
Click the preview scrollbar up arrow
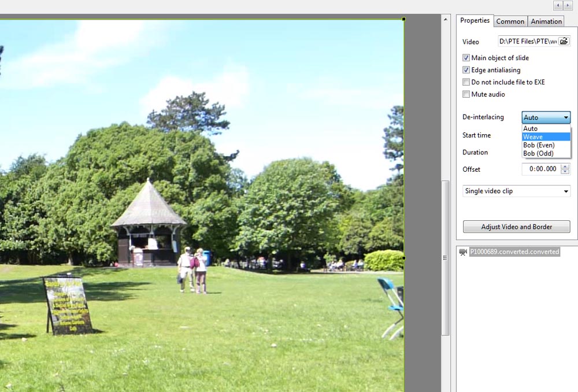coord(446,19)
